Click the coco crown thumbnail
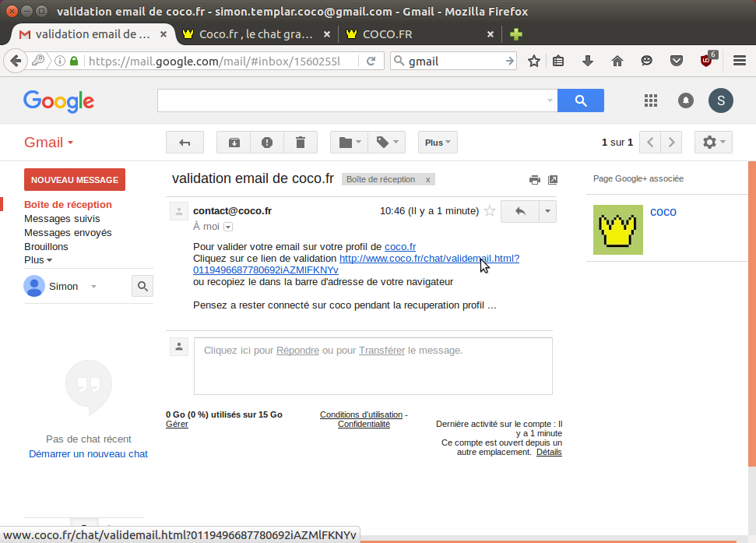 [618, 230]
